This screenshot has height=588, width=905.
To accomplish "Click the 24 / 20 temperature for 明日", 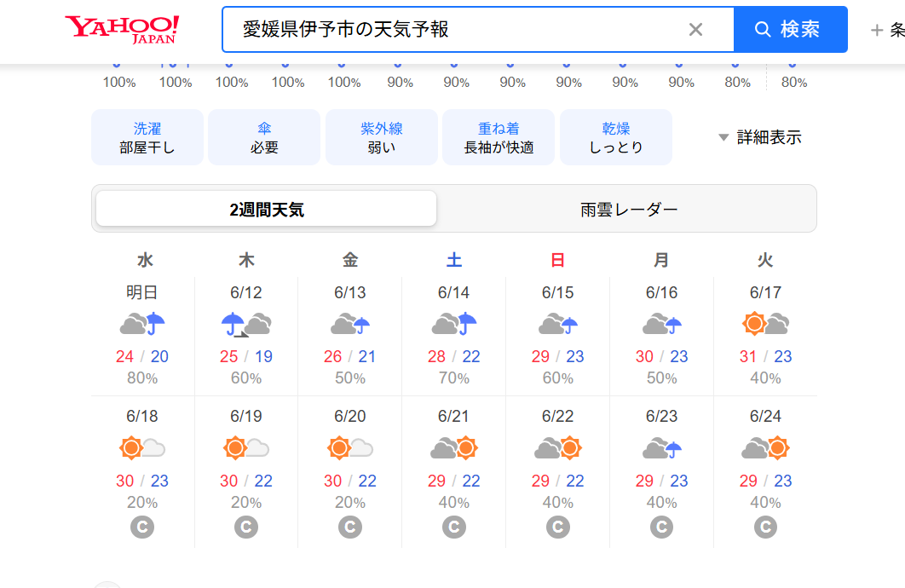I will (142, 356).
